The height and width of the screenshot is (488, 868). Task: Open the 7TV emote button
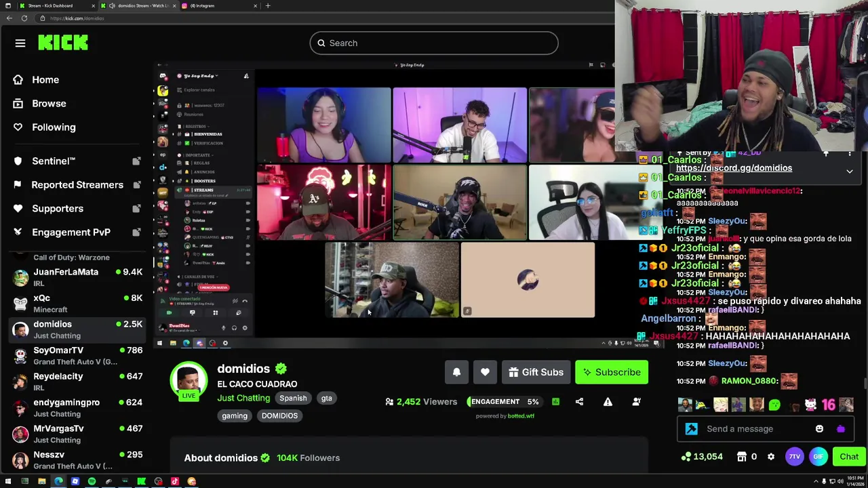795,457
